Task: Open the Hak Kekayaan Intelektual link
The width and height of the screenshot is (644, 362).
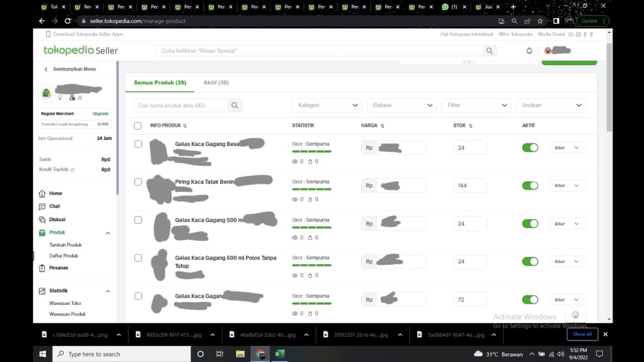Action: tap(467, 34)
